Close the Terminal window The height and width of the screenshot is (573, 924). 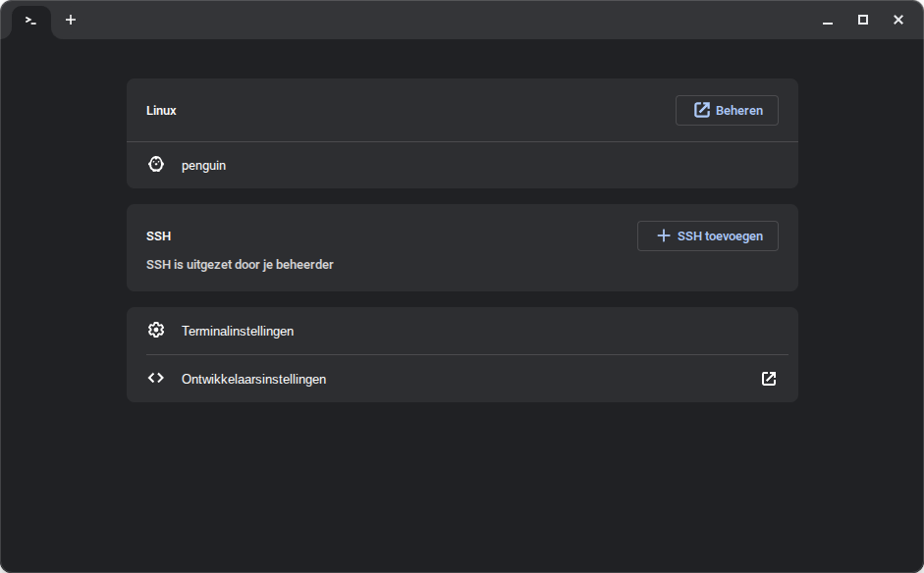click(x=898, y=20)
